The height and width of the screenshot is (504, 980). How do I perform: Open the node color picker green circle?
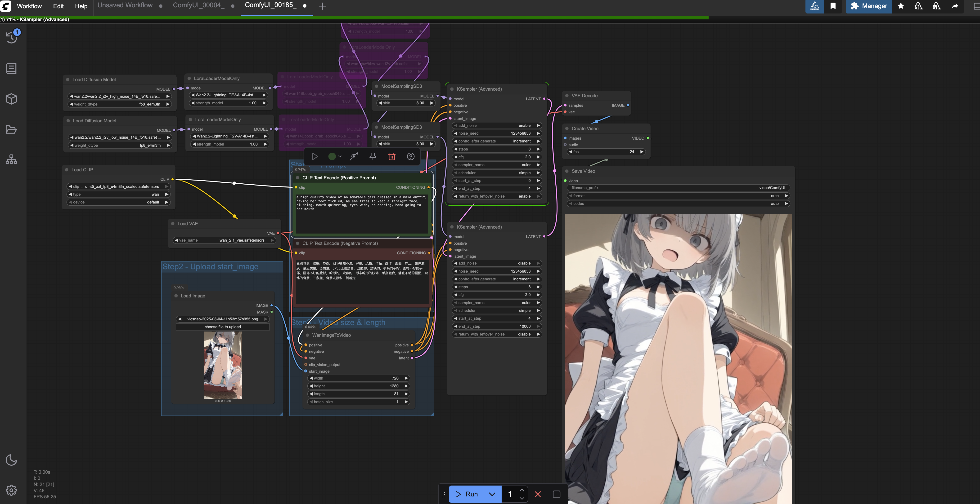pyautogui.click(x=335, y=156)
